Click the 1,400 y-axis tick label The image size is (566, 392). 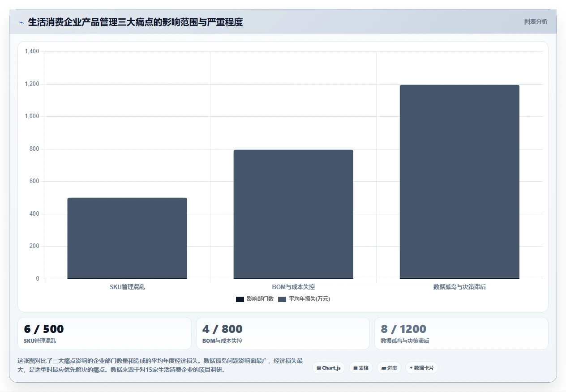pyautogui.click(x=32, y=52)
